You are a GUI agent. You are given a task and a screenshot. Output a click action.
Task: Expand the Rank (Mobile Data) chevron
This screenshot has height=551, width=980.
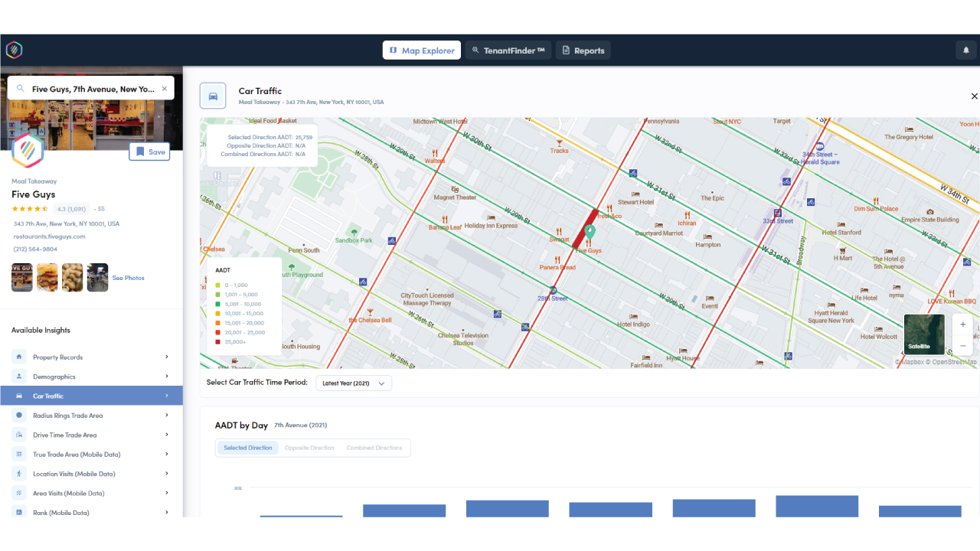pyautogui.click(x=167, y=513)
